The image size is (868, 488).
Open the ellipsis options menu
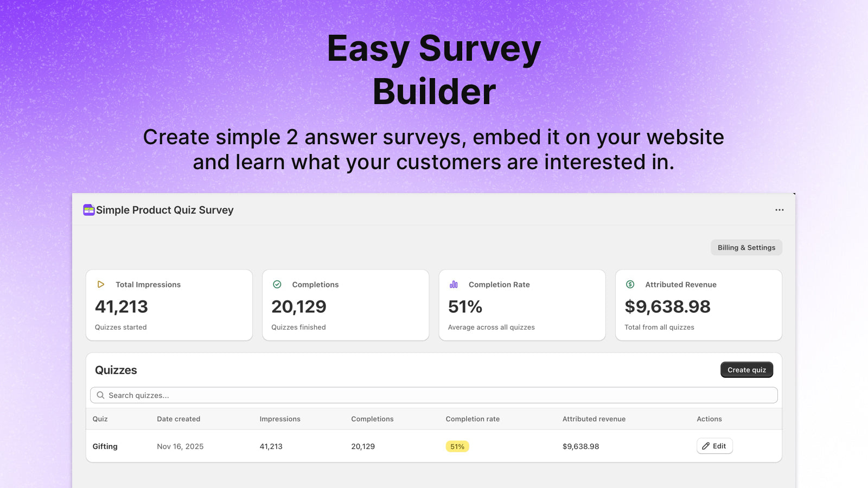(780, 210)
